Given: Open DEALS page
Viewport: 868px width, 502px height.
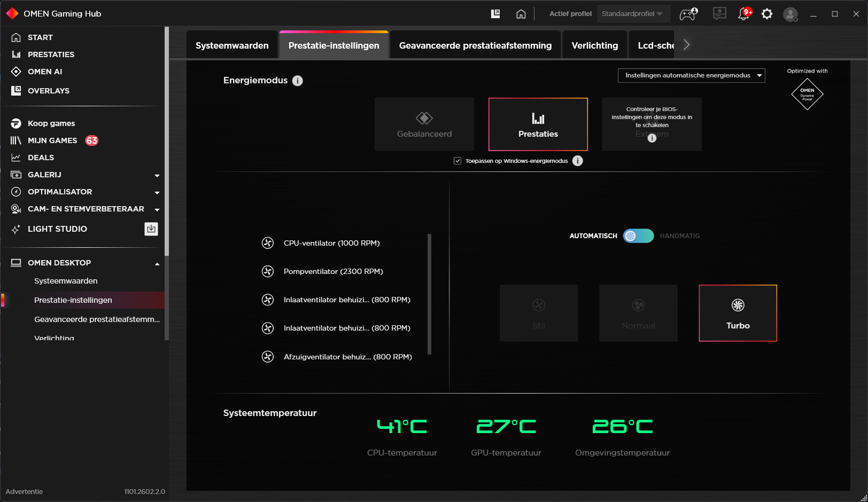Looking at the screenshot, I should 41,158.
